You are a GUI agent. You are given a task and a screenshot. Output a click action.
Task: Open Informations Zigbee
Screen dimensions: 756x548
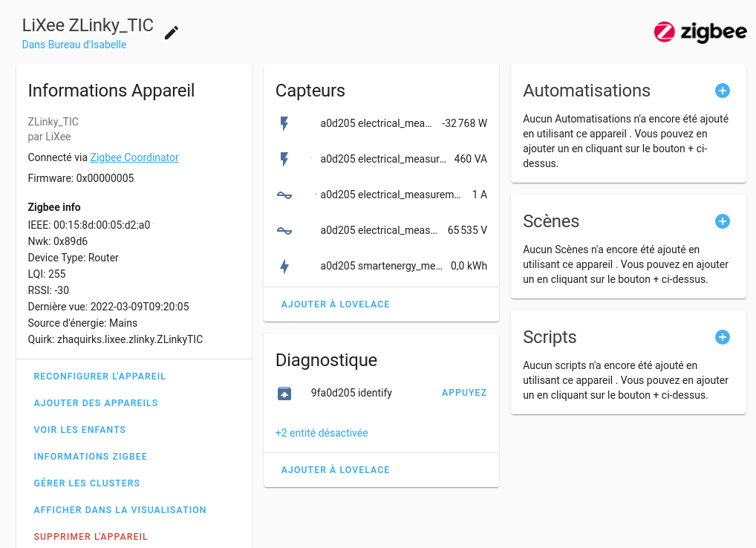[x=91, y=457]
